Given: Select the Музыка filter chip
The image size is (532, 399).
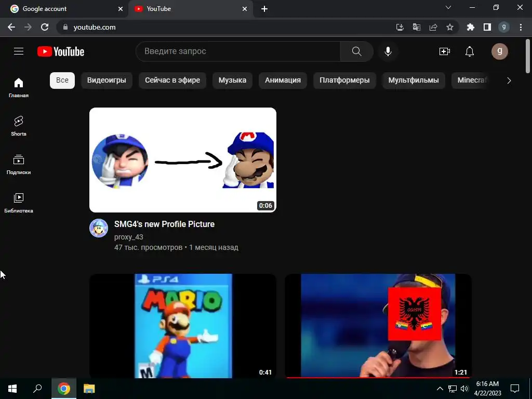Looking at the screenshot, I should point(232,81).
